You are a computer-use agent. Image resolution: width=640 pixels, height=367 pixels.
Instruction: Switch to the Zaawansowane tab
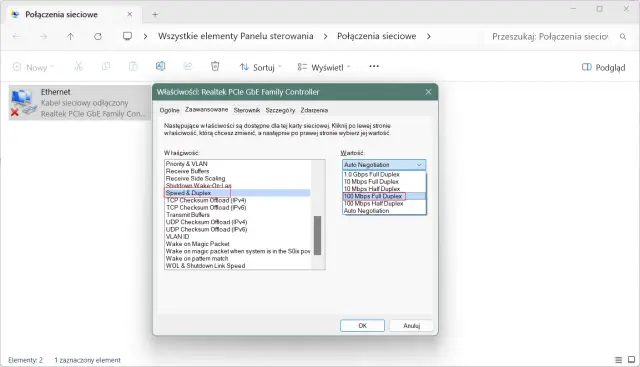[207, 109]
